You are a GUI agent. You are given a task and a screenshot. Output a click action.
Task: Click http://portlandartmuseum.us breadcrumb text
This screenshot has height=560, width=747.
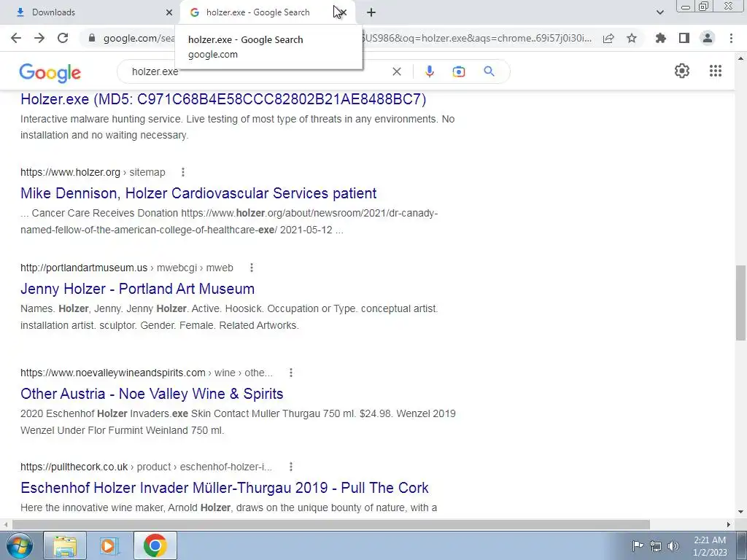[127, 268]
